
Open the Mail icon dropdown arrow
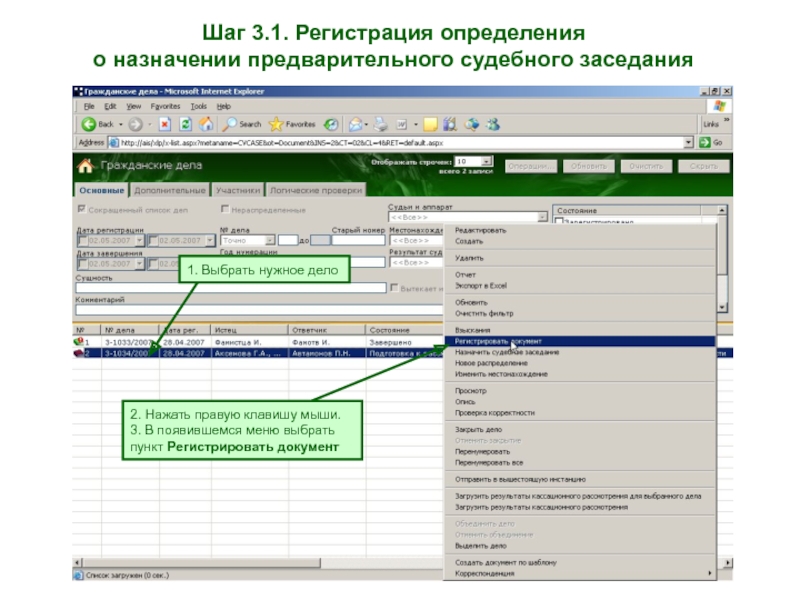coord(366,124)
